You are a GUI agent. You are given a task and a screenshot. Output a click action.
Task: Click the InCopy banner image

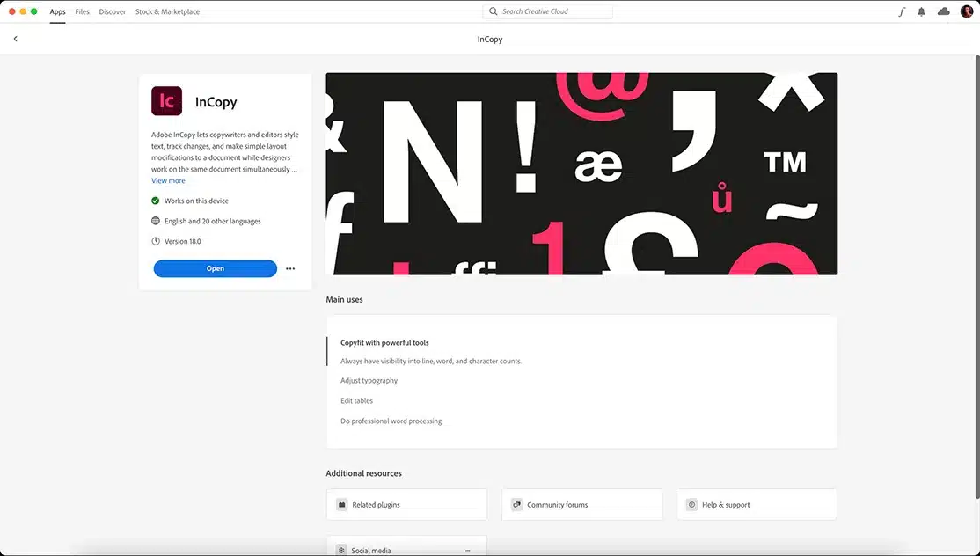581,173
